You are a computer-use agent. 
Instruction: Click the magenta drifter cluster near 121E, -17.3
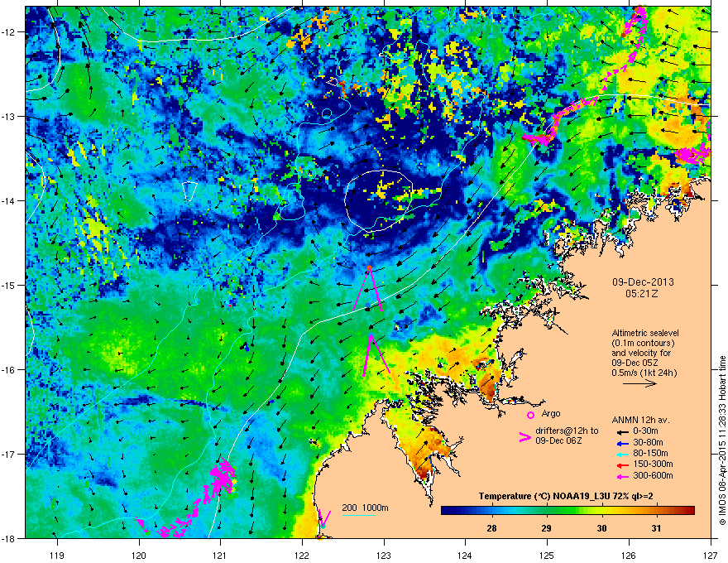[221, 479]
